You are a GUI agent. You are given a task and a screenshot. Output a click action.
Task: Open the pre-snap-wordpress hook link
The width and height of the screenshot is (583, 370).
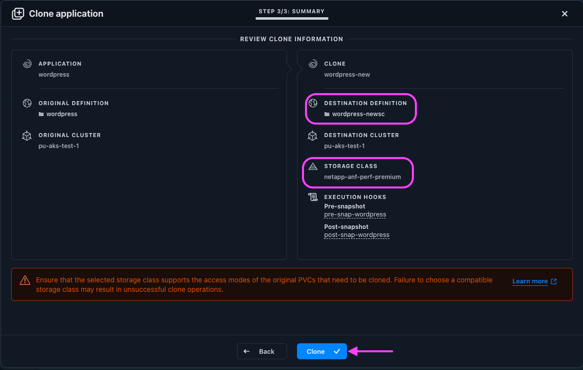355,215
